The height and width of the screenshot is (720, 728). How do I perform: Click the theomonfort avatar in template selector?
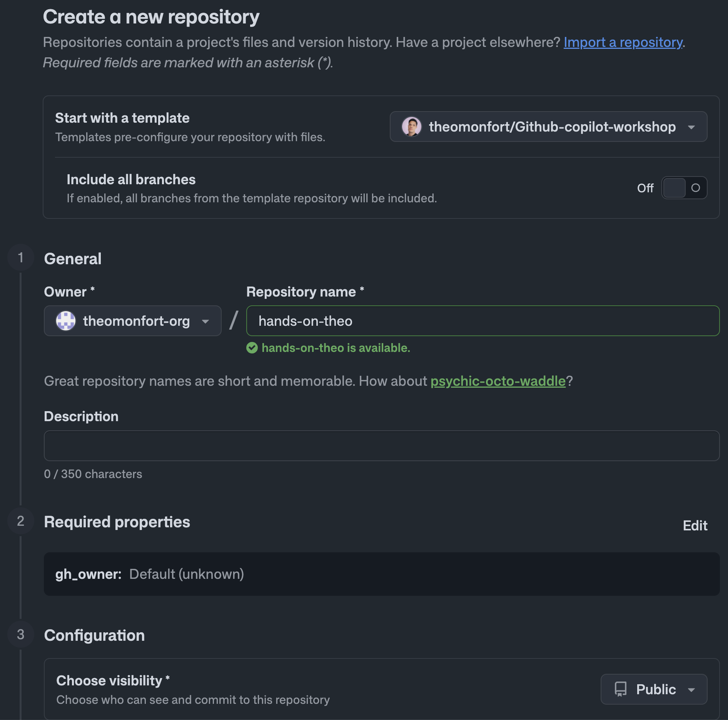point(411,127)
